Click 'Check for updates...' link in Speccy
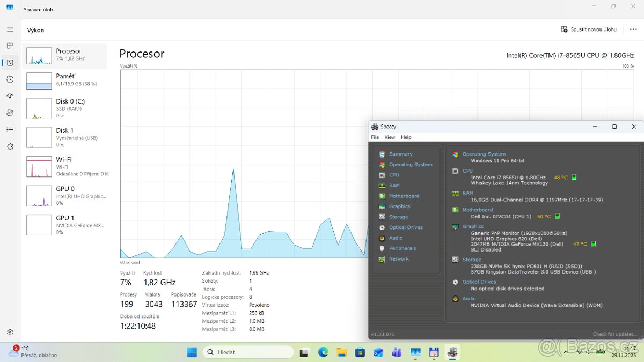The image size is (644, 362). pos(614,334)
